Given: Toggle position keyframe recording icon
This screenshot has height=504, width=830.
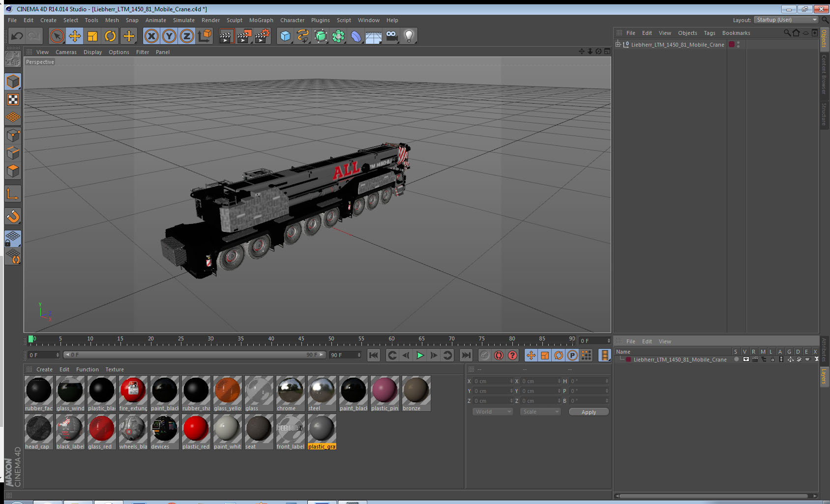Looking at the screenshot, I should (531, 355).
